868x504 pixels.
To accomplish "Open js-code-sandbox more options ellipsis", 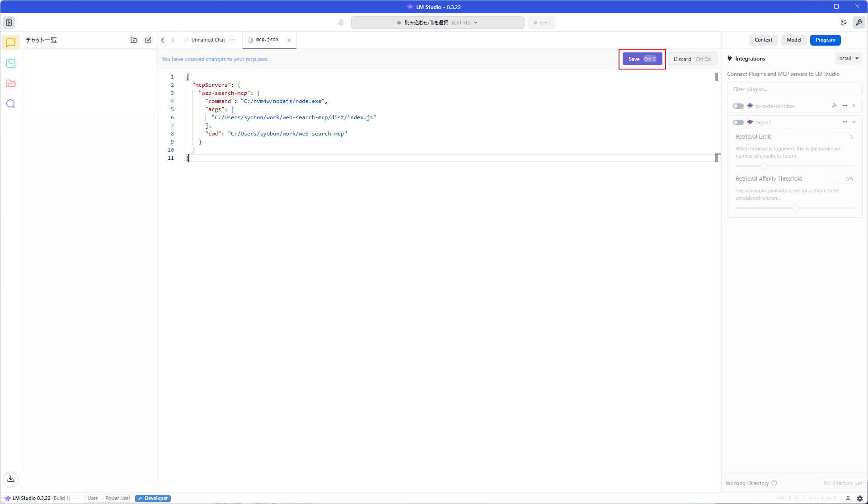I will (845, 106).
